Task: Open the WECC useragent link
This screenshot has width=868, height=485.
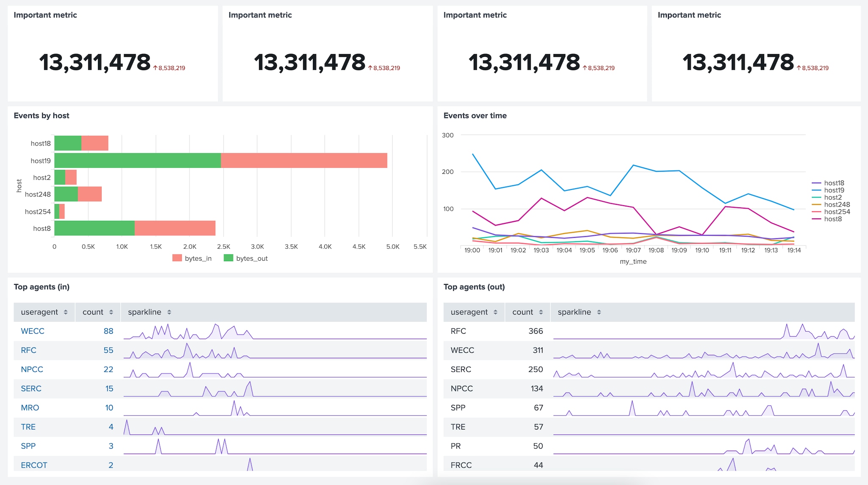Action: (x=33, y=331)
